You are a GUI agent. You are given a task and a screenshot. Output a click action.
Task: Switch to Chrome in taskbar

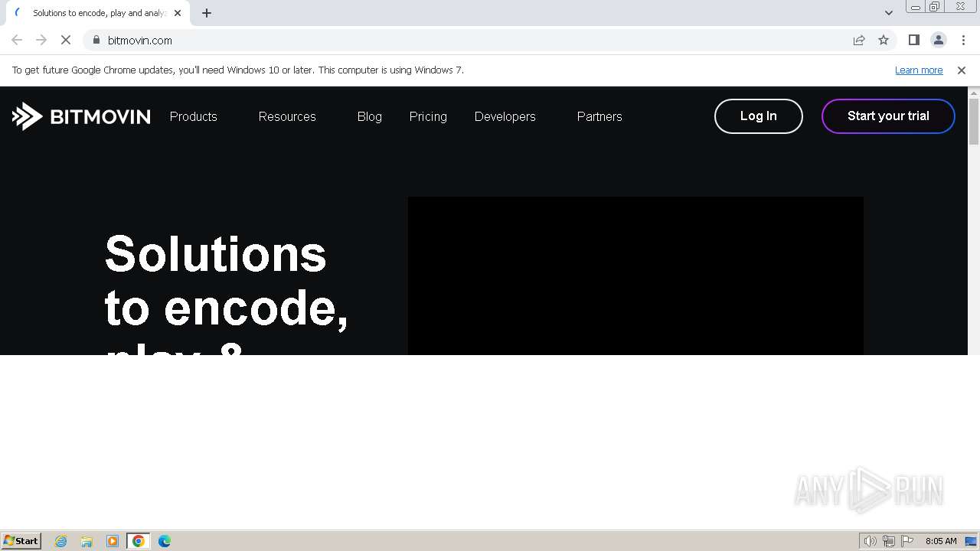(x=139, y=541)
